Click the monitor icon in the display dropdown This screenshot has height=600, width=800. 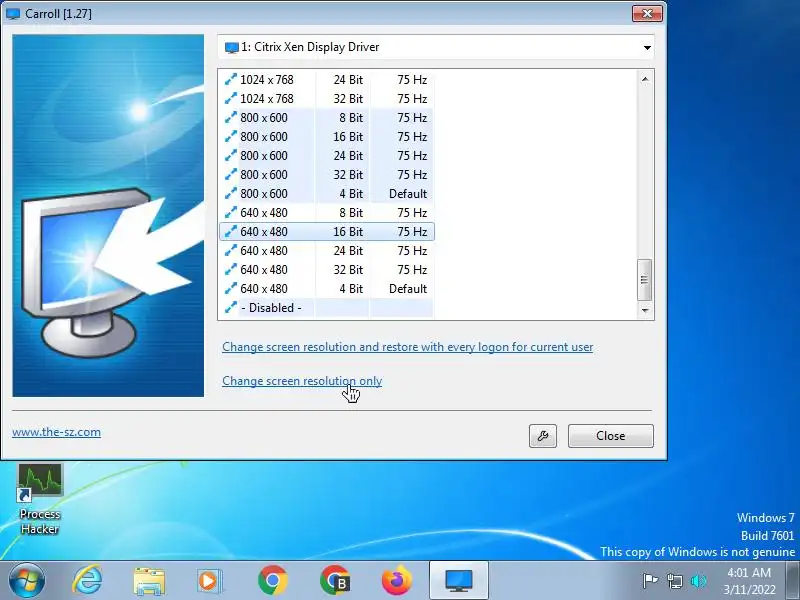232,47
